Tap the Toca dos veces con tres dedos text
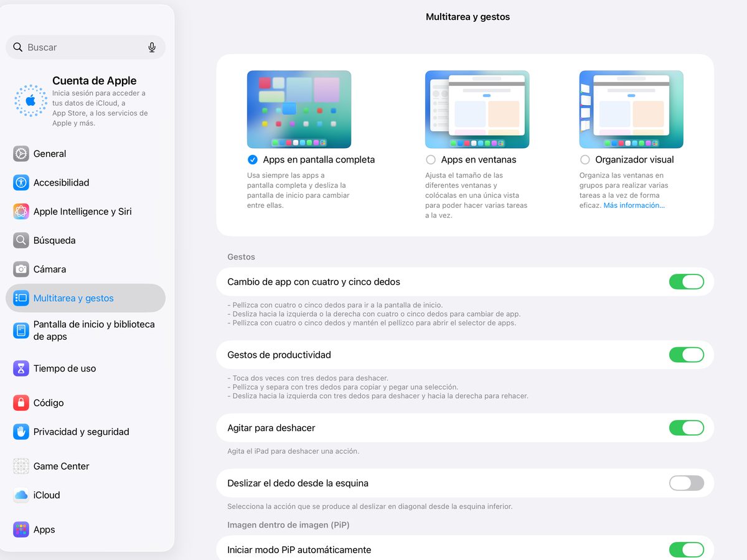747x560 pixels. (x=308, y=378)
